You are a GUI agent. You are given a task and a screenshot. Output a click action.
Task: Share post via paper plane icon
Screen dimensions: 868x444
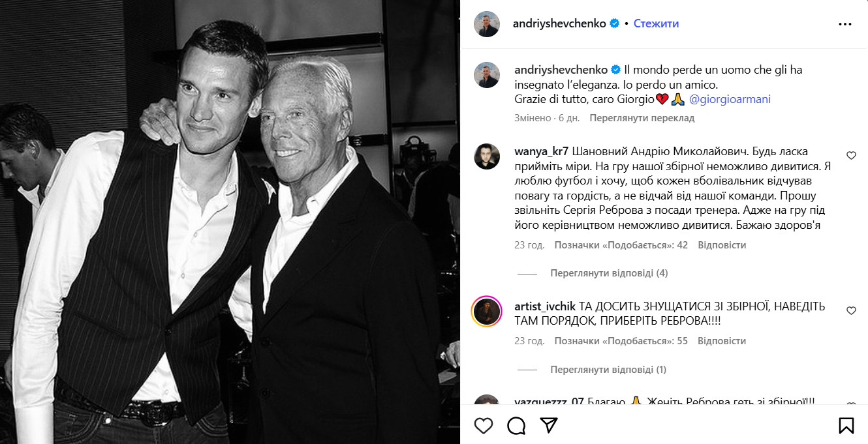(x=549, y=426)
